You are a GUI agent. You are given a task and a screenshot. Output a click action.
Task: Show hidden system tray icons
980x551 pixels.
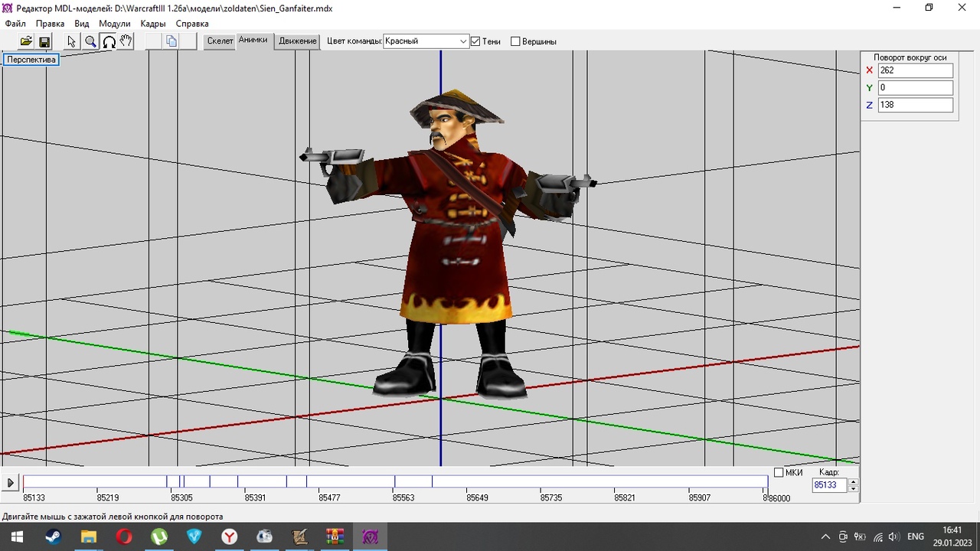[x=825, y=537]
